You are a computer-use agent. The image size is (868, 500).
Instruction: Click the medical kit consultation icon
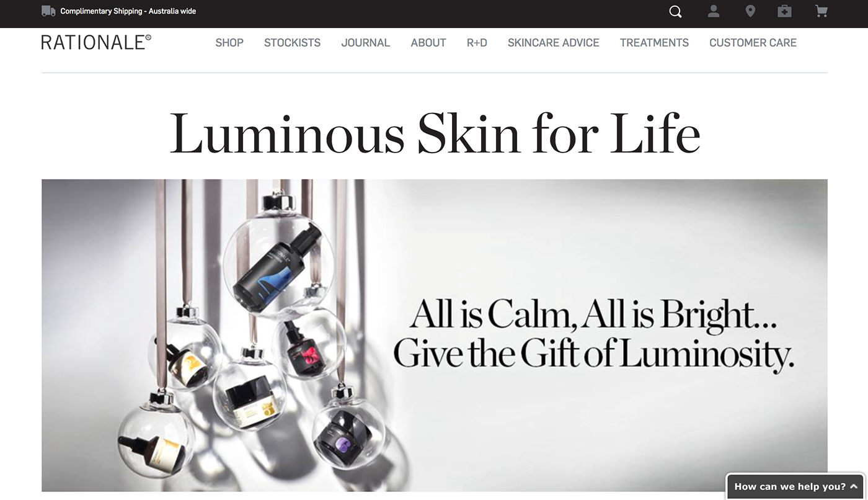[x=784, y=11]
